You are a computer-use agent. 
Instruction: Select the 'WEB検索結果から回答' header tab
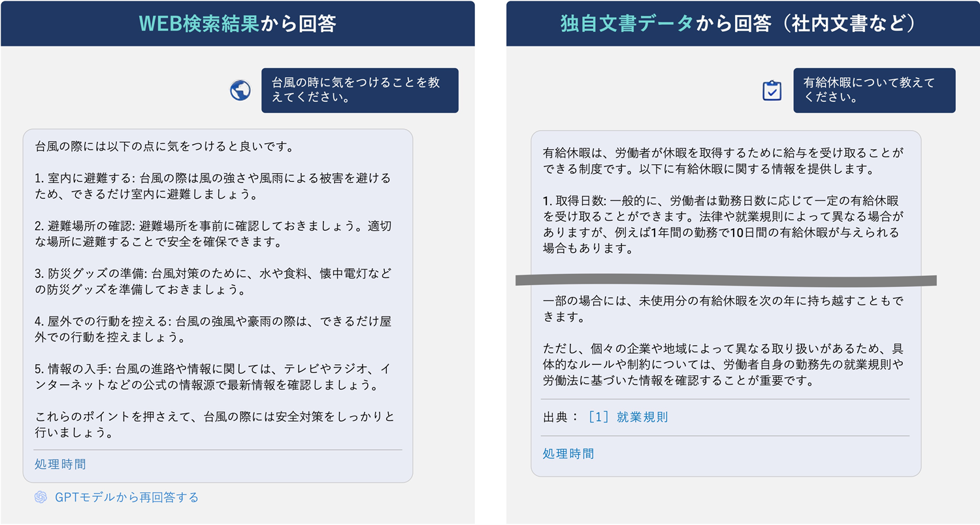[238, 24]
